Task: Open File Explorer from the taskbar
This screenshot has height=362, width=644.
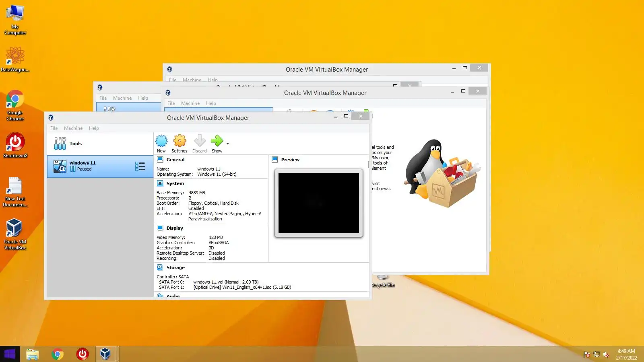Action: click(33, 354)
